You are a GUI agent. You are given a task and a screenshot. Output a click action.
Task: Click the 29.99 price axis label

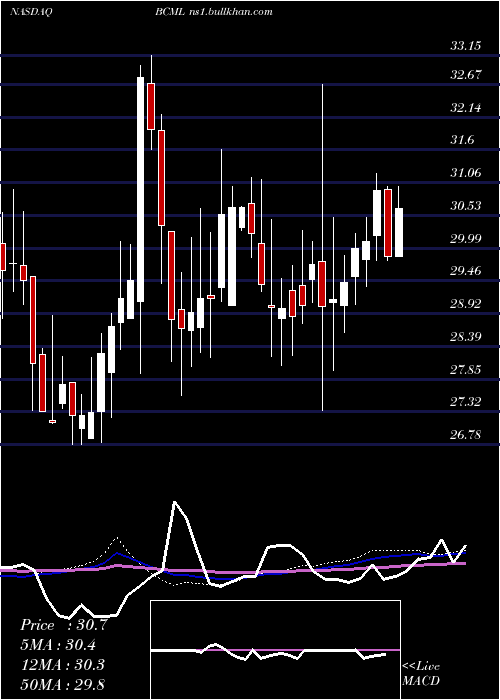466,238
